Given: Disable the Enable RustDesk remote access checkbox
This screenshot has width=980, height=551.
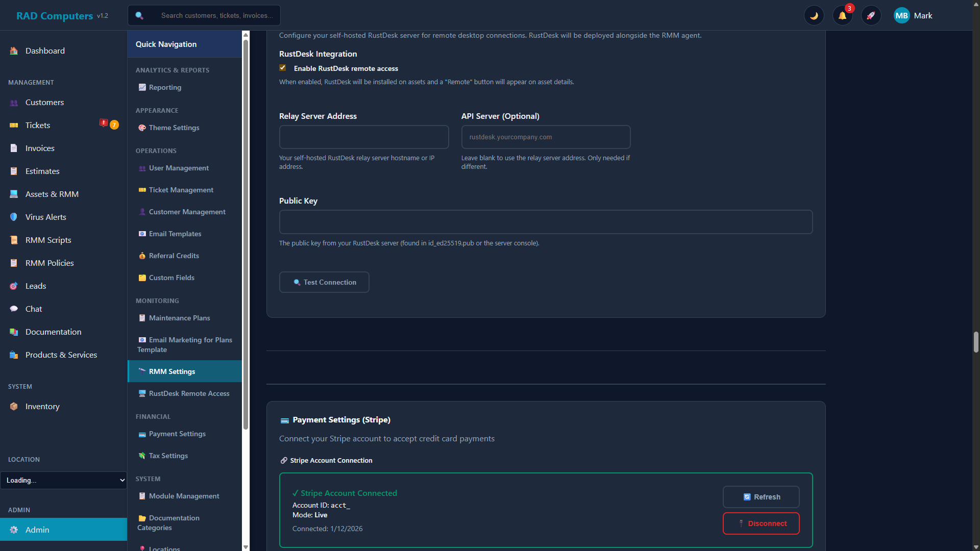Looking at the screenshot, I should (x=283, y=67).
